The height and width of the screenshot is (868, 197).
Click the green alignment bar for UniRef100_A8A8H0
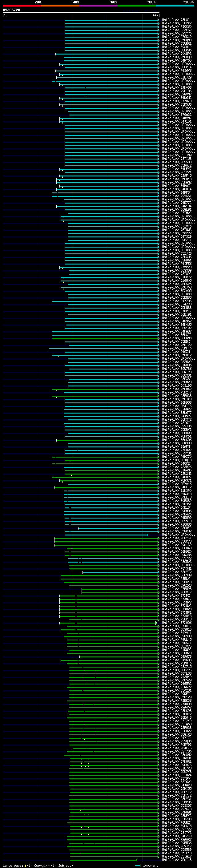(x=111, y=755)
